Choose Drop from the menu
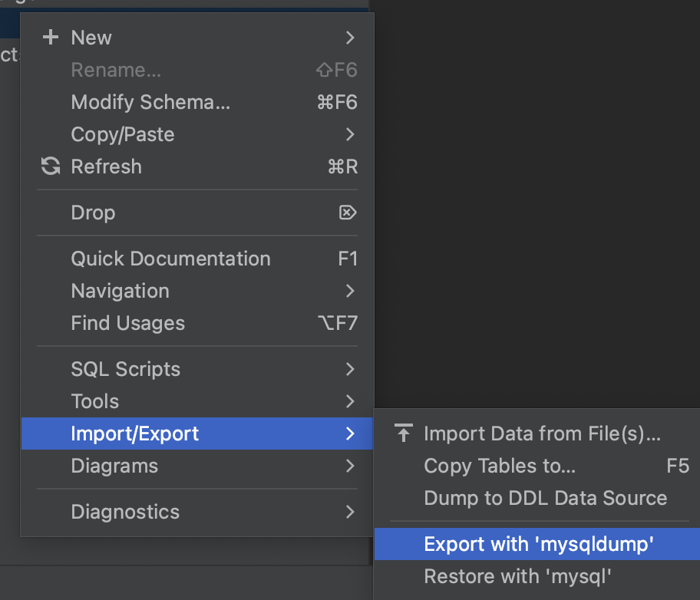This screenshot has width=700, height=600. coord(196,213)
